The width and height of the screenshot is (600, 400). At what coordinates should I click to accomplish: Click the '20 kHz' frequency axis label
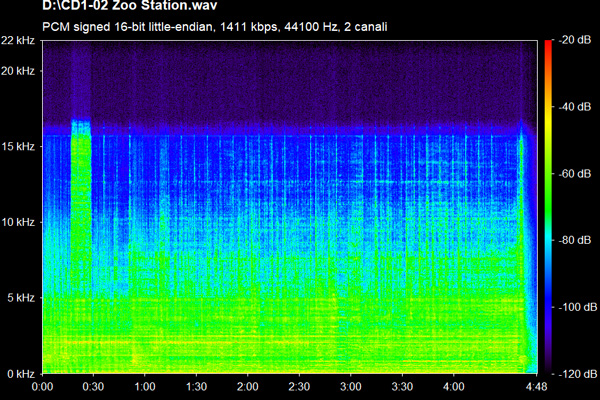(x=18, y=71)
